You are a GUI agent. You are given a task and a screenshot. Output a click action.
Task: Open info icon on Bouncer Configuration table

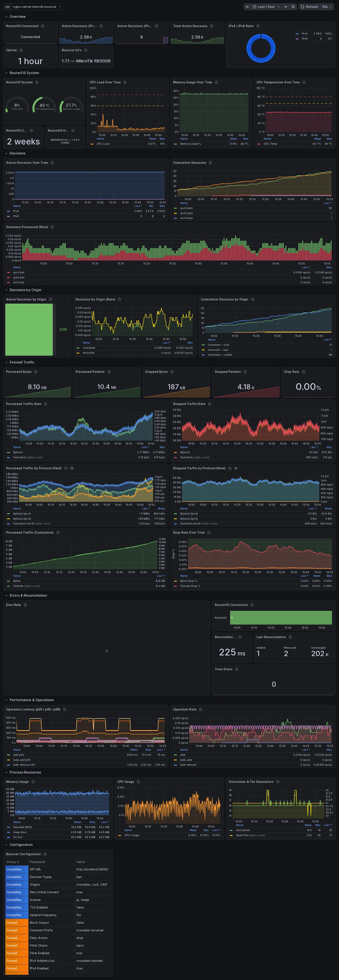tap(45, 854)
